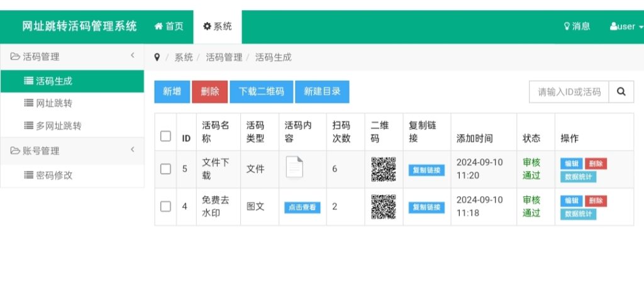Click the blue 新增 button

[172, 92]
